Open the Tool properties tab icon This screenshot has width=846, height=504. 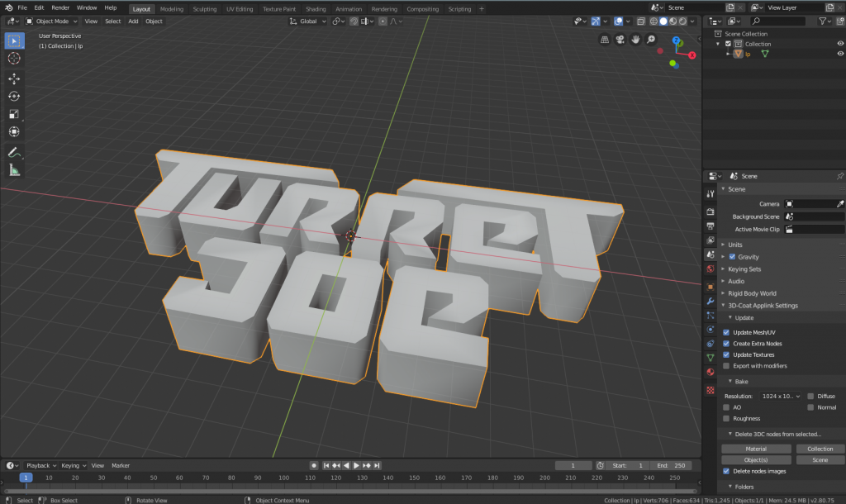[x=710, y=193]
